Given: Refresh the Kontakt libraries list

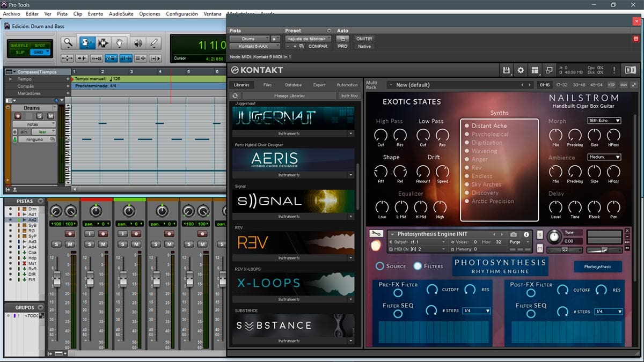Looking at the screenshot, I should click(x=235, y=95).
